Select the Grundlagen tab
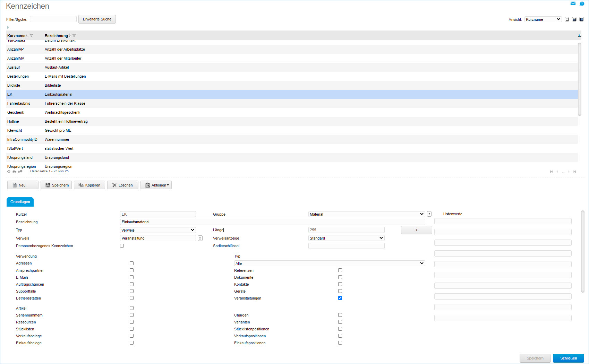 pyautogui.click(x=20, y=202)
